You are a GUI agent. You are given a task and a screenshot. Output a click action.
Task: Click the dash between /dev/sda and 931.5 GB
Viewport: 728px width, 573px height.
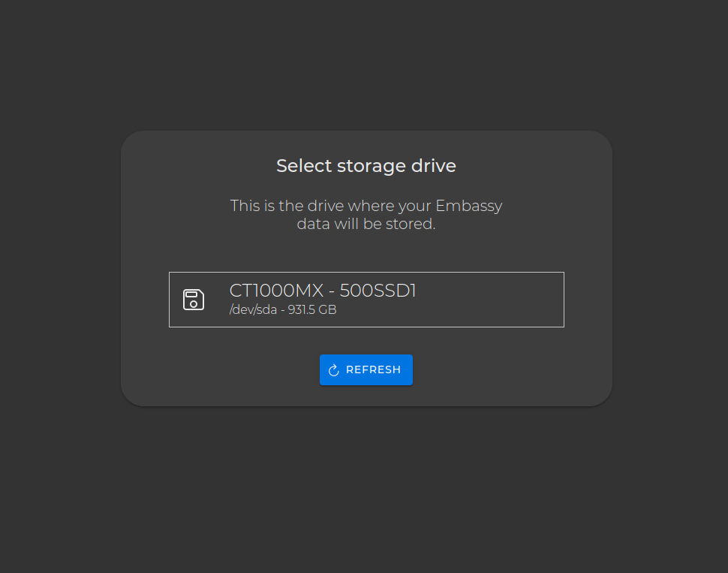click(x=282, y=309)
